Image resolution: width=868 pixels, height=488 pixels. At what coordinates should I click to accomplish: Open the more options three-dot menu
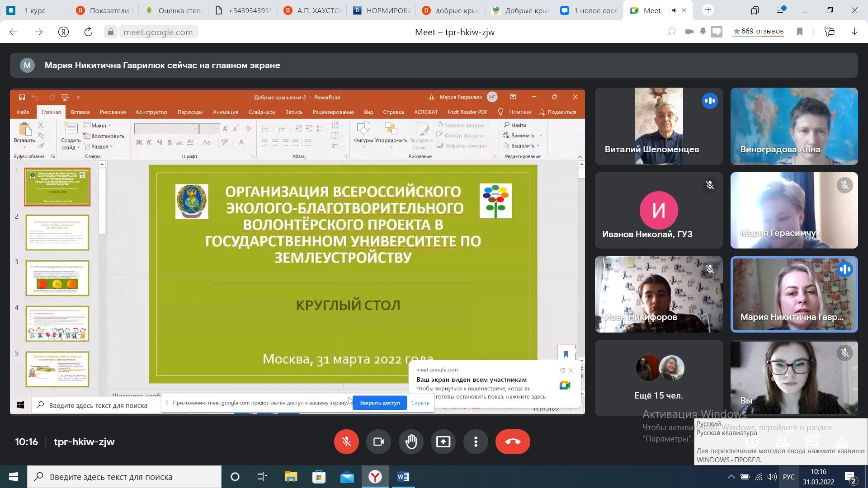476,441
